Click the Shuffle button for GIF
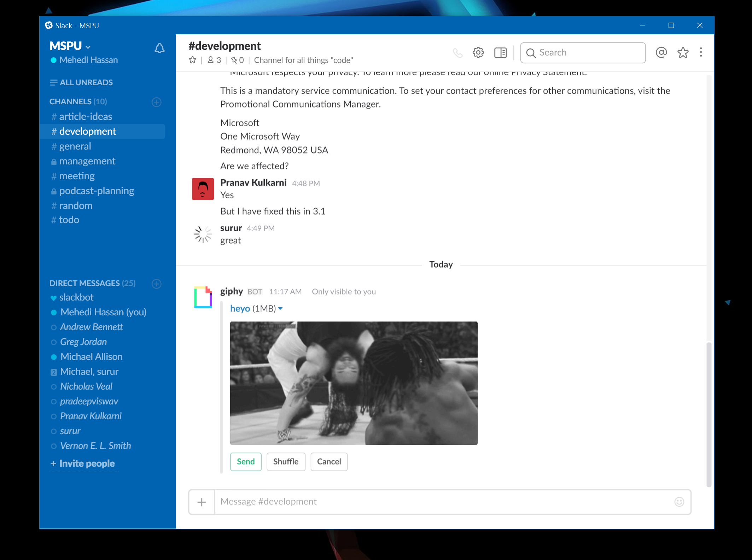Image resolution: width=752 pixels, height=560 pixels. [x=285, y=461]
